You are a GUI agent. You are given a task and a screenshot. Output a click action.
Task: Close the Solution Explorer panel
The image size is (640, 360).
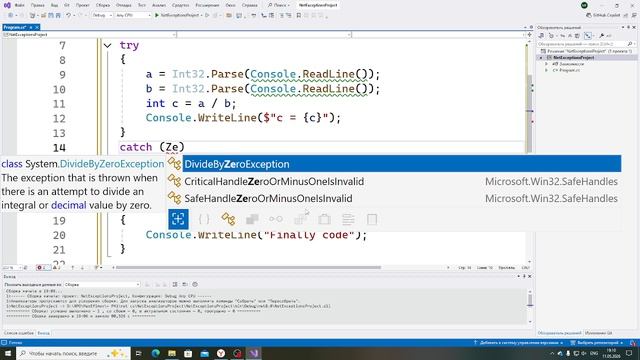pos(634,27)
